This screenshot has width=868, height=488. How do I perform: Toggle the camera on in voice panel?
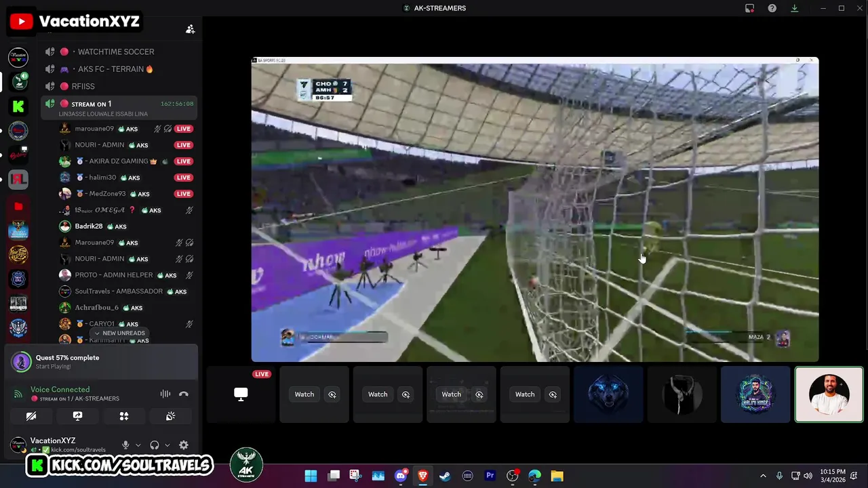tap(31, 416)
